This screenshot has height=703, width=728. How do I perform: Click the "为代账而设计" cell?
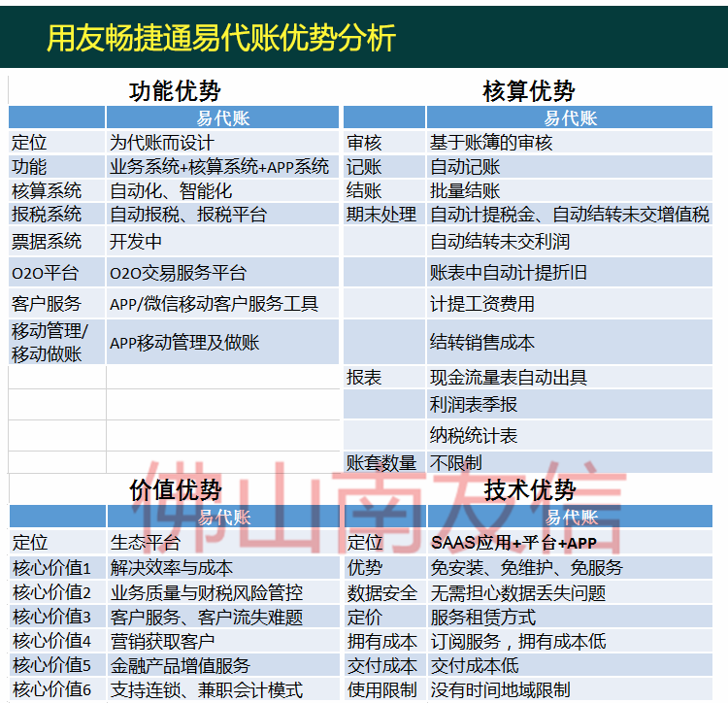(x=222, y=143)
